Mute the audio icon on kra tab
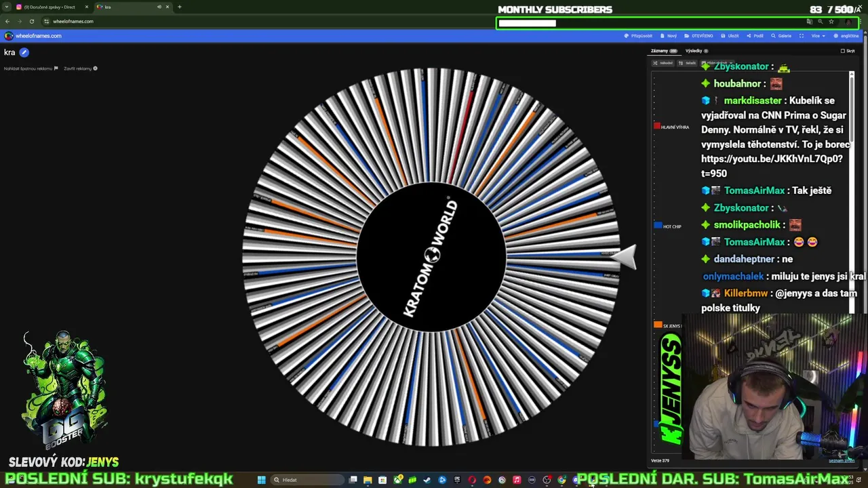868x488 pixels. pyautogui.click(x=159, y=7)
